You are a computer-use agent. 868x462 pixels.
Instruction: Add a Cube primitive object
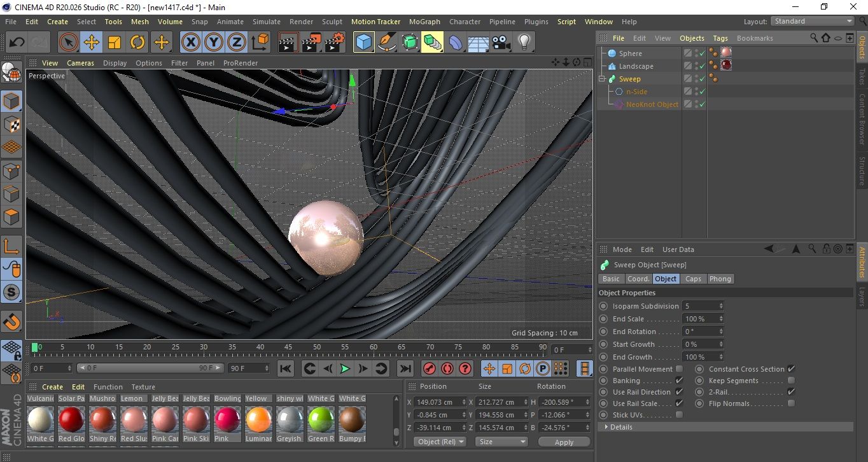(363, 43)
